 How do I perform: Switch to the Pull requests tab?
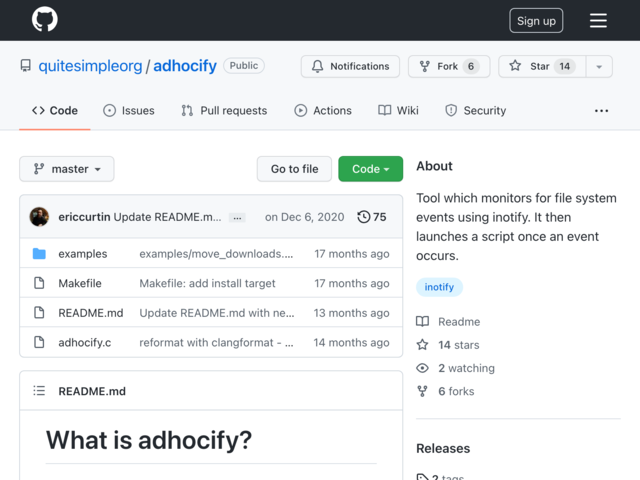224,111
